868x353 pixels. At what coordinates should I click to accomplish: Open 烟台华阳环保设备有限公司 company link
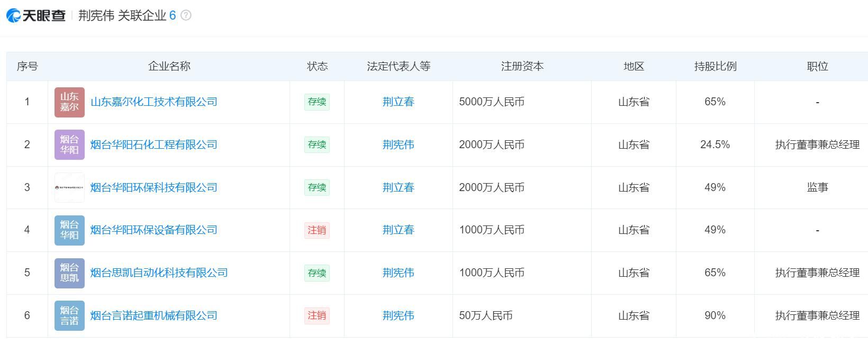pos(154,230)
